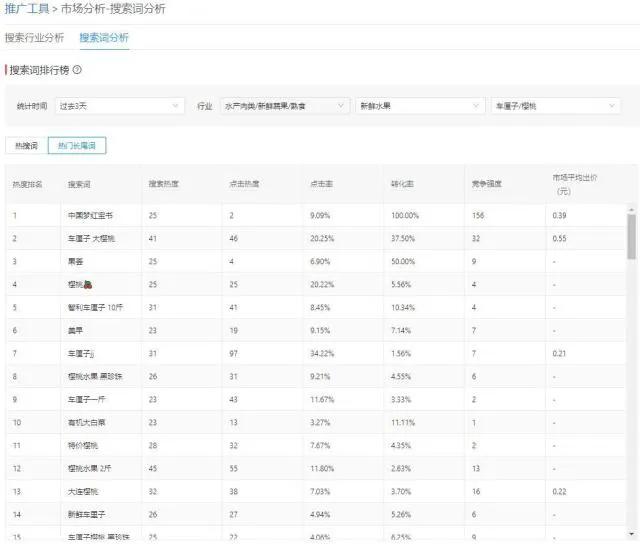Viewport: 640px width, 544px height.
Task: Open the 新鲜水果 category dropdown
Action: (x=419, y=105)
